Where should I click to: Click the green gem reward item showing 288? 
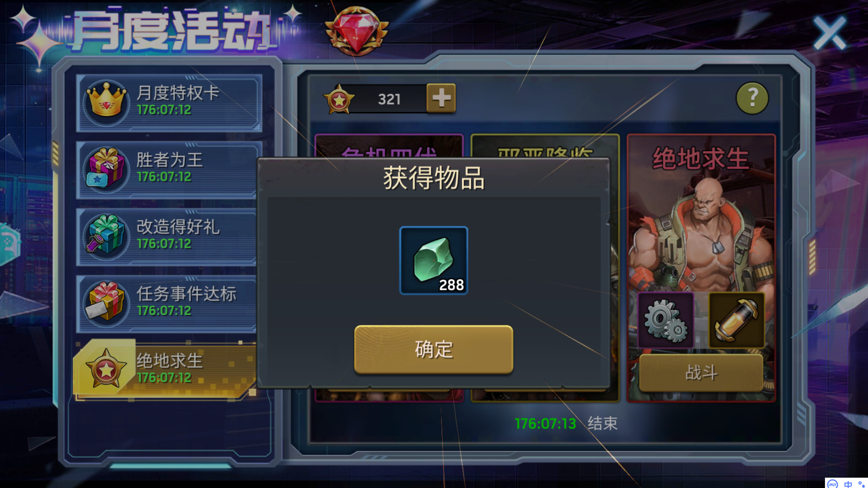coord(433,260)
